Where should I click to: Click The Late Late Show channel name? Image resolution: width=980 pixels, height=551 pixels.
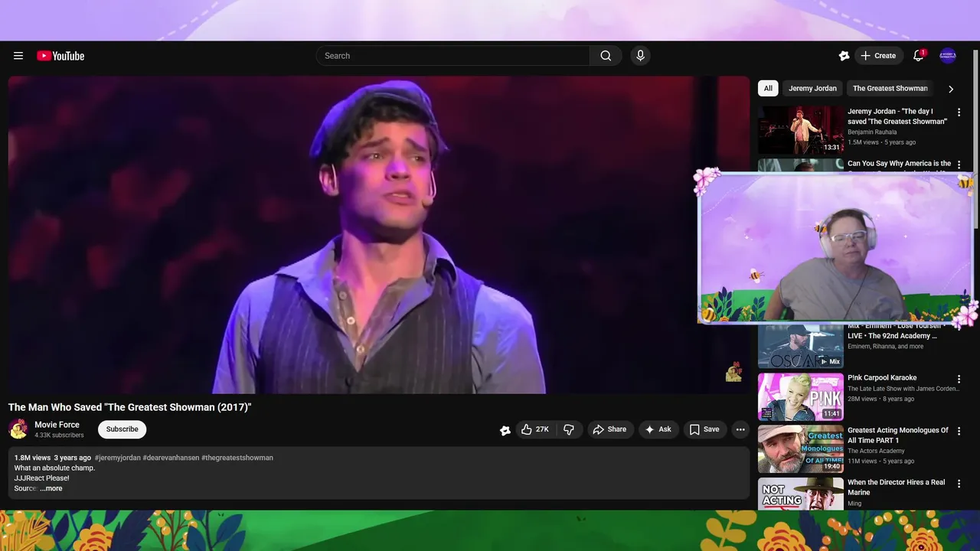pos(903,389)
